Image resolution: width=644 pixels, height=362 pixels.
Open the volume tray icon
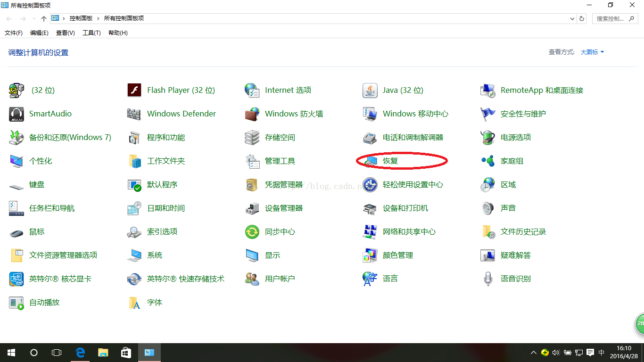coord(556,353)
